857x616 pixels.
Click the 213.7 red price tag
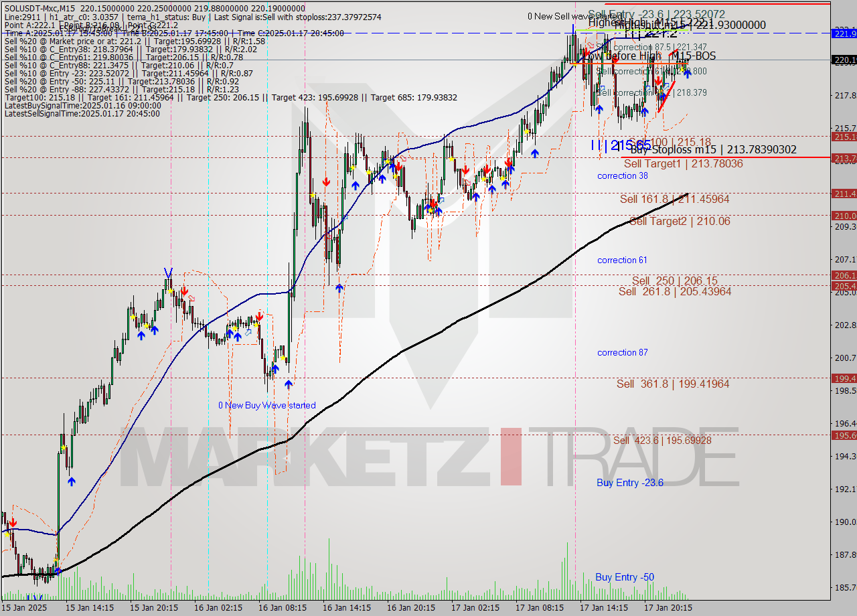coord(844,158)
